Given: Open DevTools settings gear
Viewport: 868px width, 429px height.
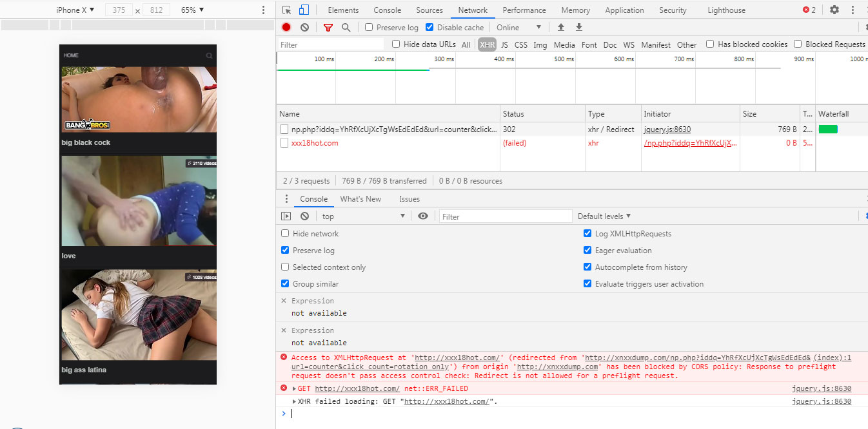Looking at the screenshot, I should click(x=834, y=10).
